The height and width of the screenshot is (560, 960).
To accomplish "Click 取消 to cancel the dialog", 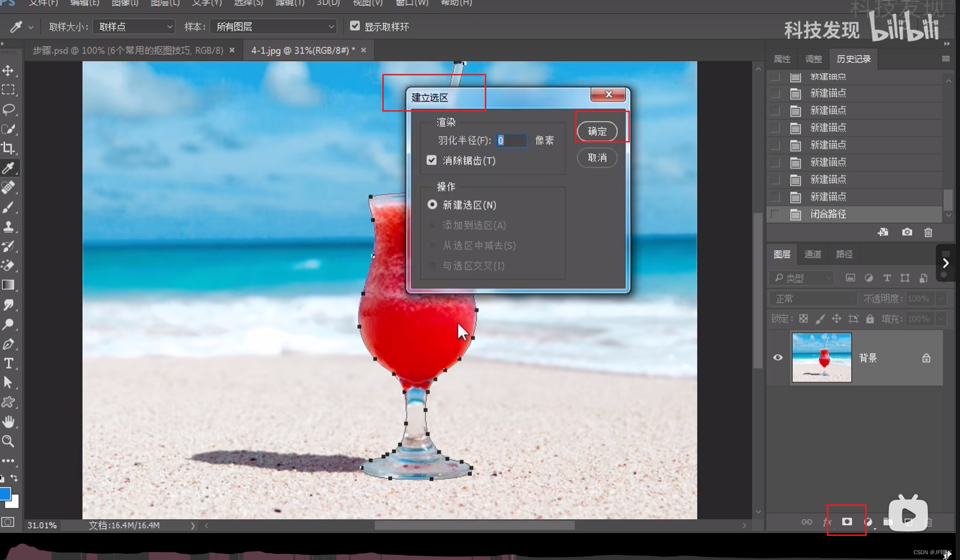I will (x=597, y=158).
